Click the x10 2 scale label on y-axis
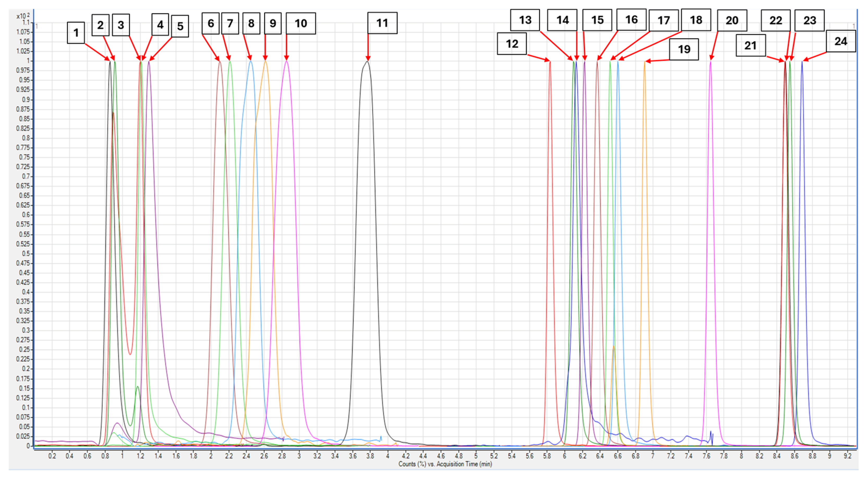 23,16
